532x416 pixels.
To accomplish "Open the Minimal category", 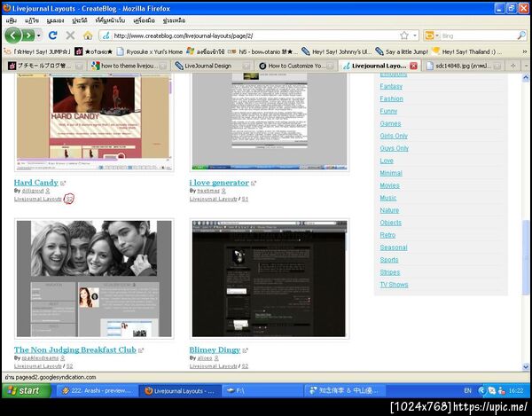I will click(391, 173).
